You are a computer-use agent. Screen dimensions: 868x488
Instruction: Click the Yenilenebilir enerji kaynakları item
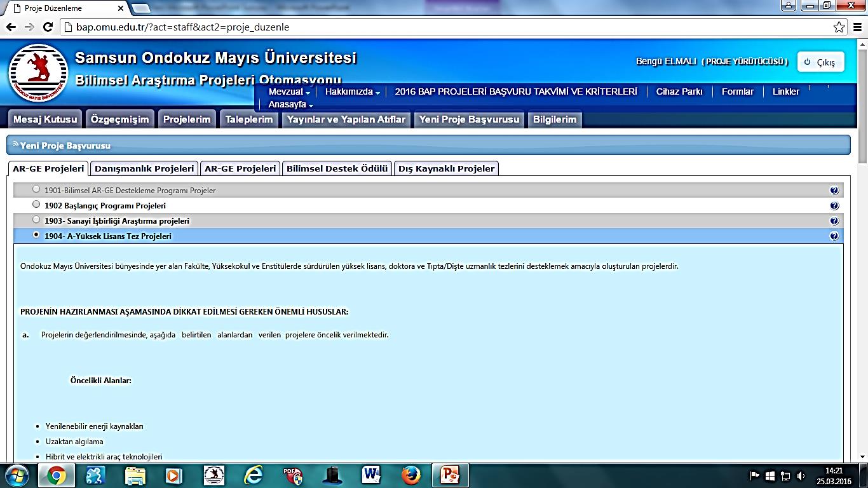95,426
